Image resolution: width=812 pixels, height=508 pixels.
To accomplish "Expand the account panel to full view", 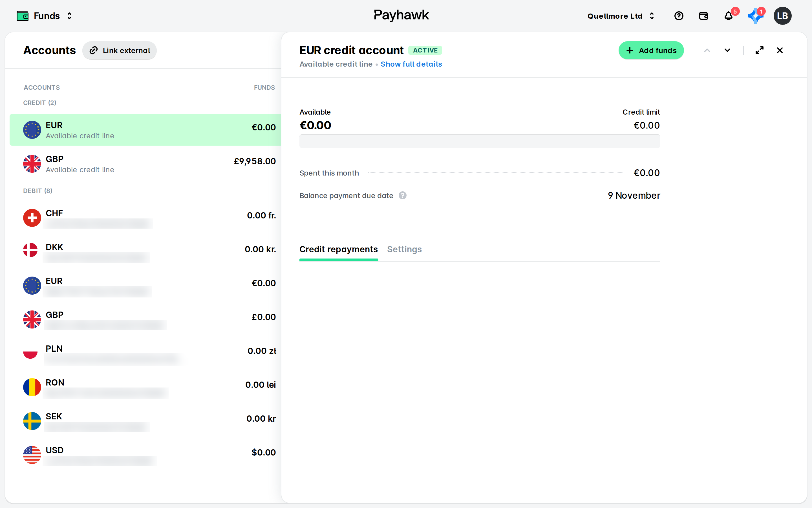I will pos(759,51).
